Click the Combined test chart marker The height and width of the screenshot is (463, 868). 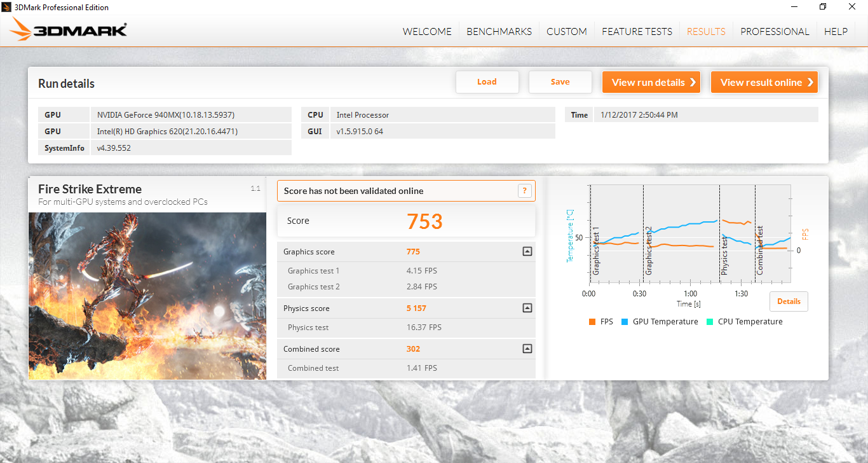click(x=760, y=251)
